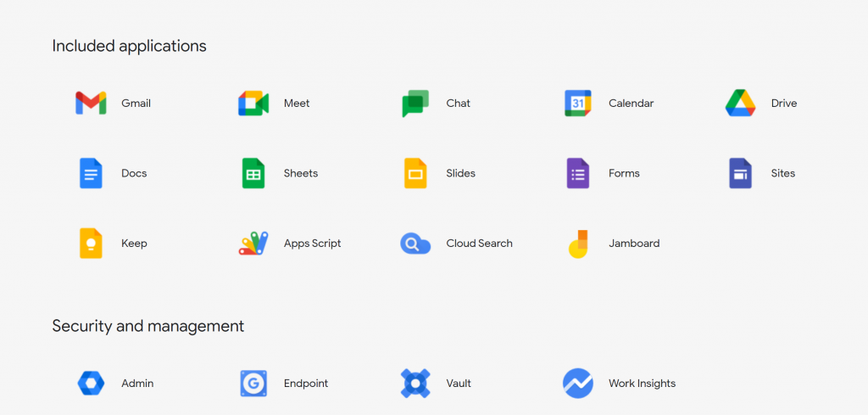Click the Calendar label
868x415 pixels.
point(631,104)
